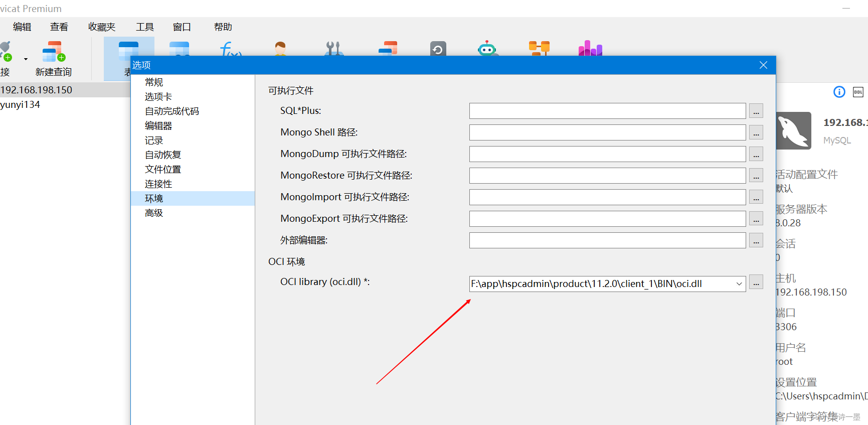Open the 窗口 menu
The height and width of the screenshot is (425, 868).
pyautogui.click(x=182, y=27)
